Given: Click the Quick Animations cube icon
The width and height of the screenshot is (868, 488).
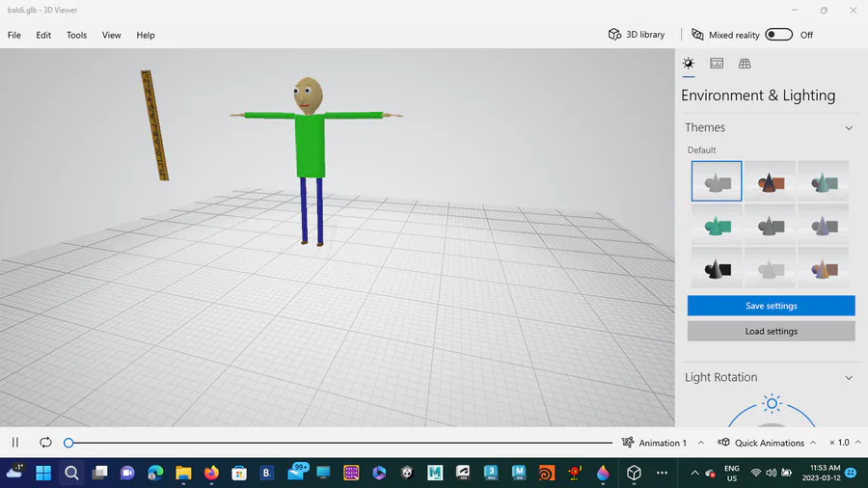Looking at the screenshot, I should 723,442.
